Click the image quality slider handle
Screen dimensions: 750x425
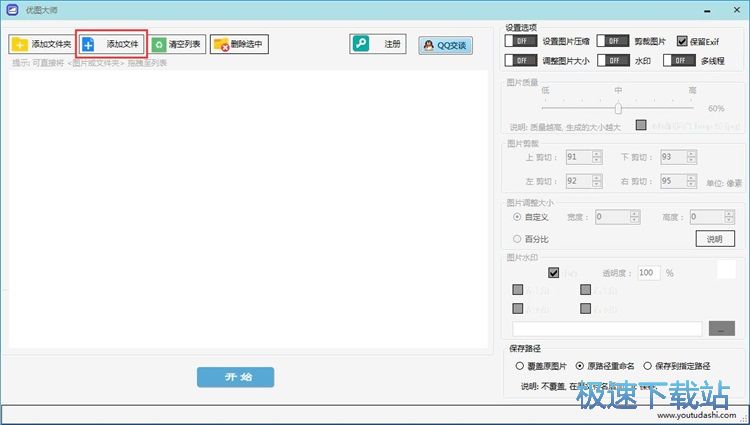pos(618,108)
